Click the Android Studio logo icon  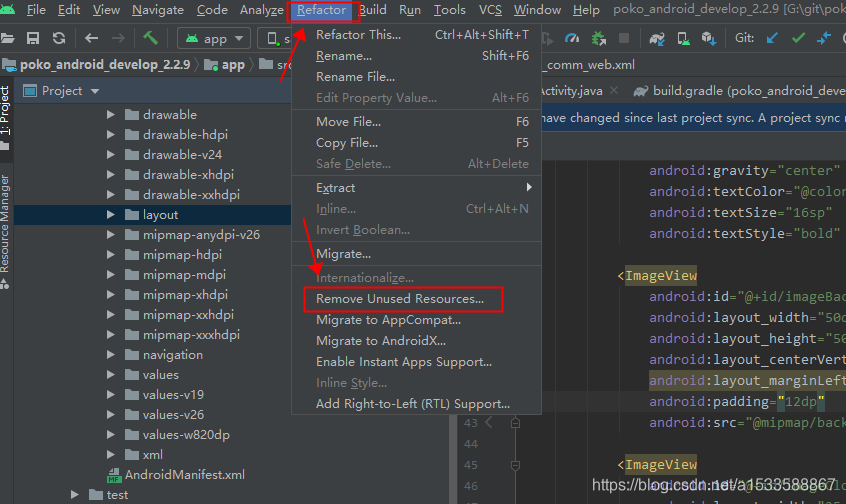point(7,9)
